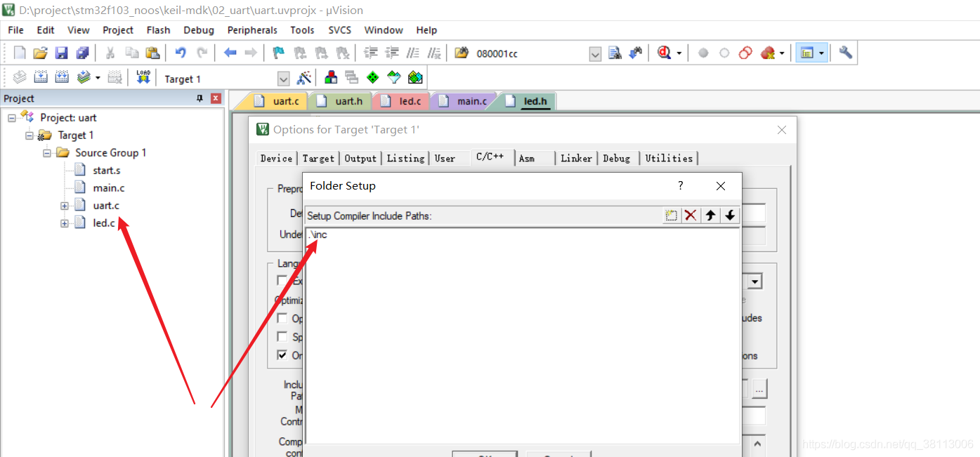980x457 pixels.
Task: Switch to the Linker tab
Action: (x=576, y=159)
